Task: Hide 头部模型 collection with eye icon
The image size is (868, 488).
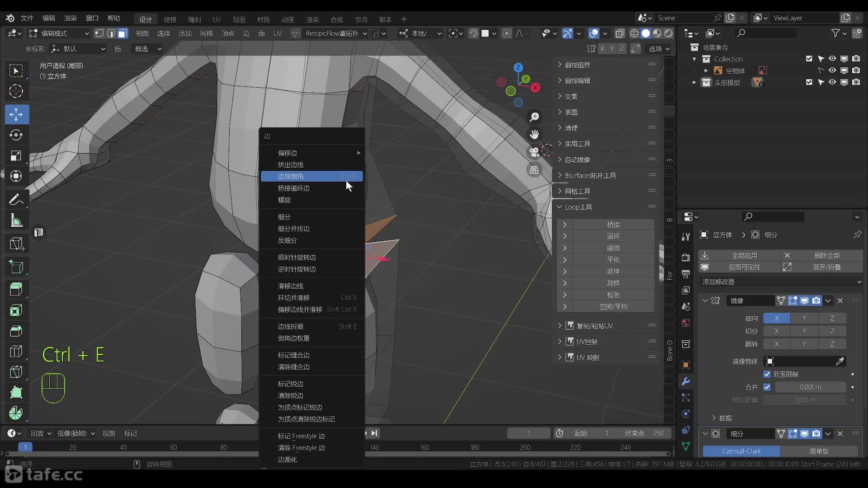Action: [x=832, y=82]
